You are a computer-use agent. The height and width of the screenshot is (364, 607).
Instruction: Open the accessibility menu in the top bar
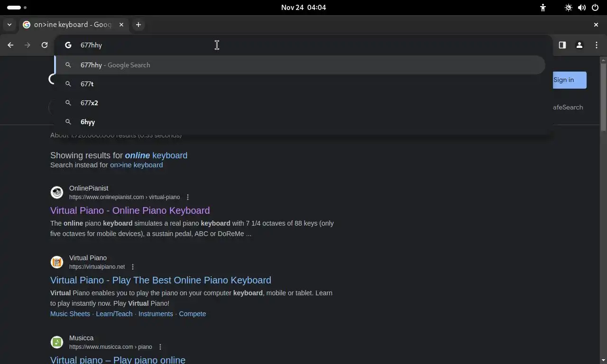pyautogui.click(x=543, y=8)
